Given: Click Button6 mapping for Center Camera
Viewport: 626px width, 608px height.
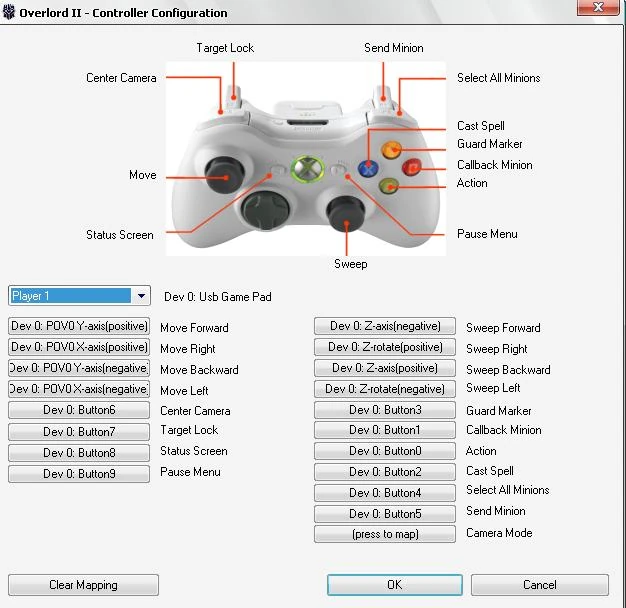Looking at the screenshot, I should 79,410.
